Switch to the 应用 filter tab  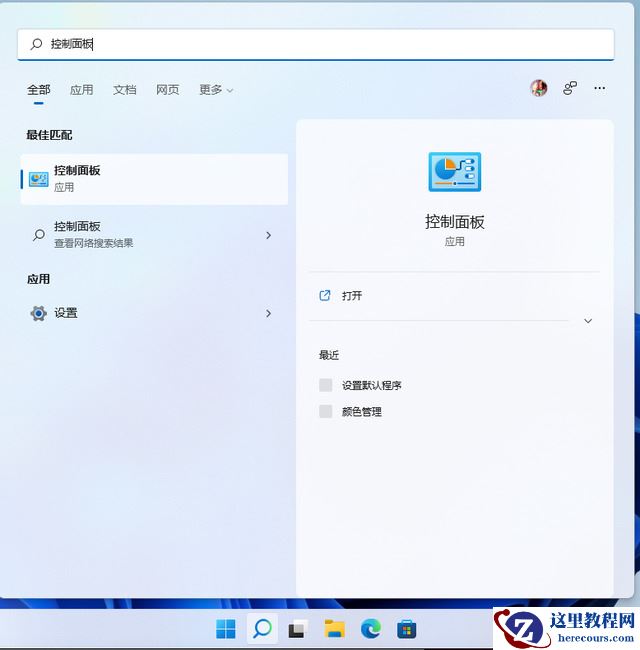(x=81, y=90)
